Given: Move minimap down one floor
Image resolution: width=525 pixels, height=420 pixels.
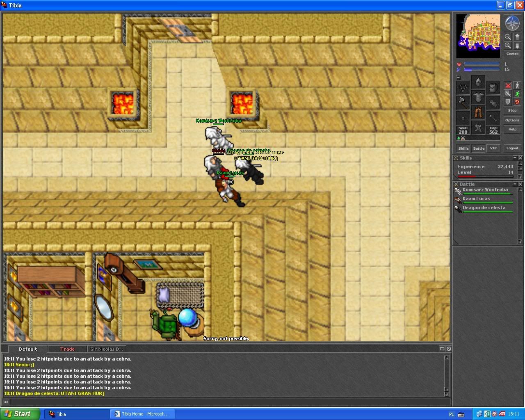Looking at the screenshot, I should 517,46.
